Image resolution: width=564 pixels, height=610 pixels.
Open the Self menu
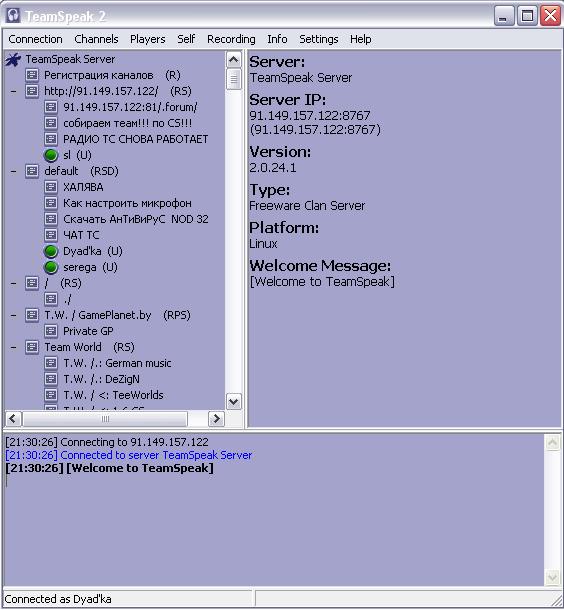point(186,39)
